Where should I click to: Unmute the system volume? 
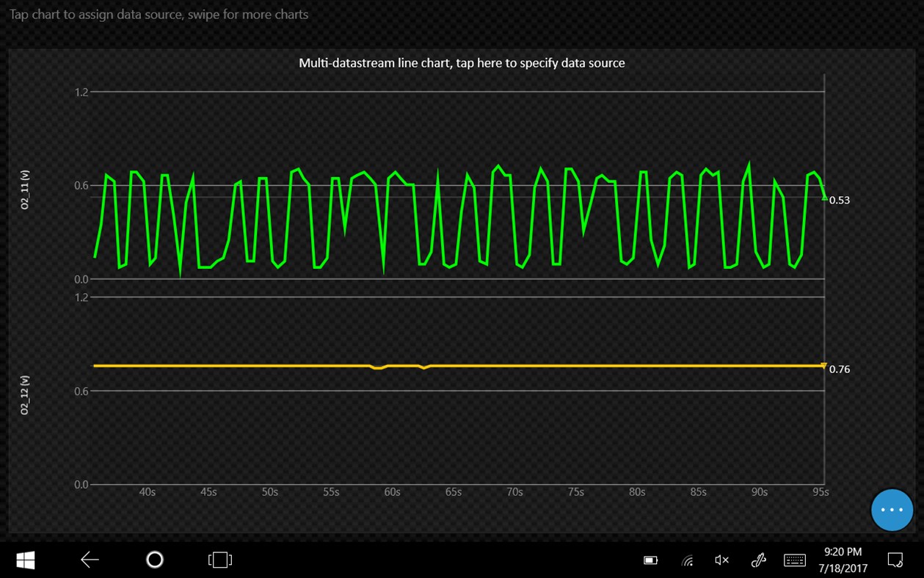click(x=721, y=560)
